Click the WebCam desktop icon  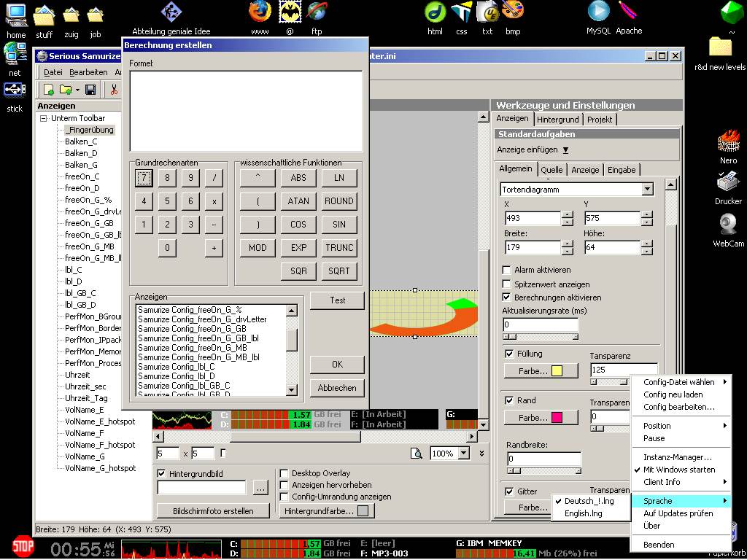pos(728,224)
